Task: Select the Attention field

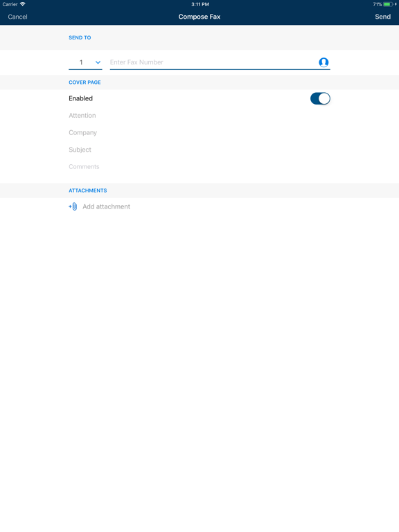Action: pos(199,116)
